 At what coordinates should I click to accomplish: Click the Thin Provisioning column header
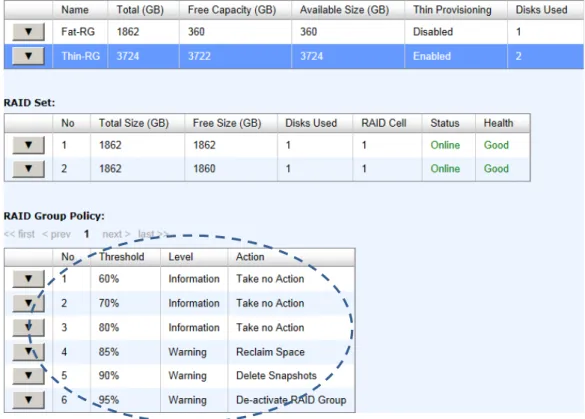(x=452, y=10)
